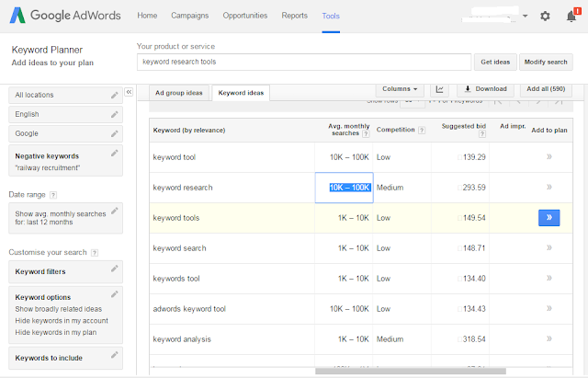Download the keyword ideas

click(x=485, y=89)
